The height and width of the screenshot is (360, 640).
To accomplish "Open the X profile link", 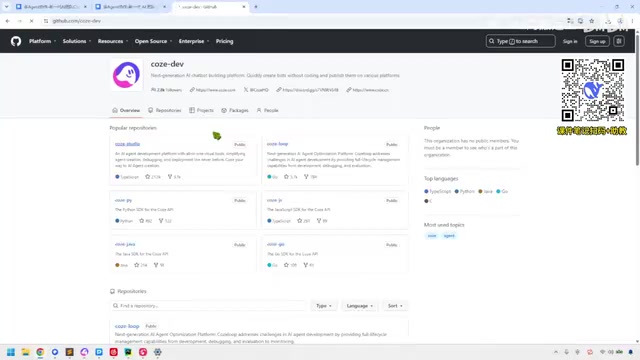I will [256, 90].
